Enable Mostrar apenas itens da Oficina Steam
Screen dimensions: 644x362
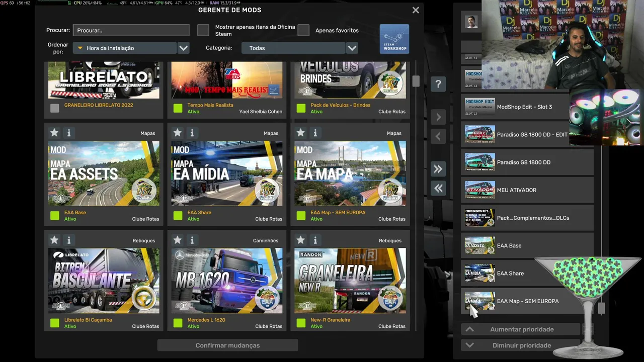[203, 30]
